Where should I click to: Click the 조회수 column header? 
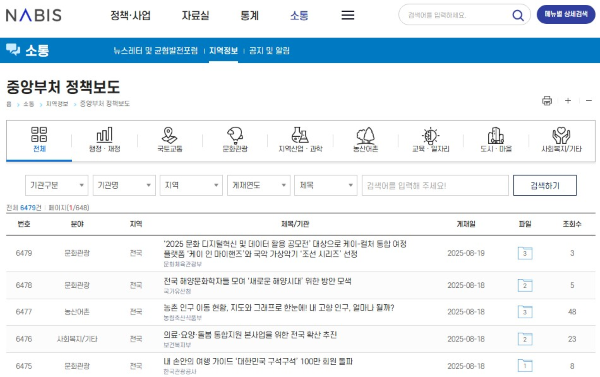click(572, 224)
